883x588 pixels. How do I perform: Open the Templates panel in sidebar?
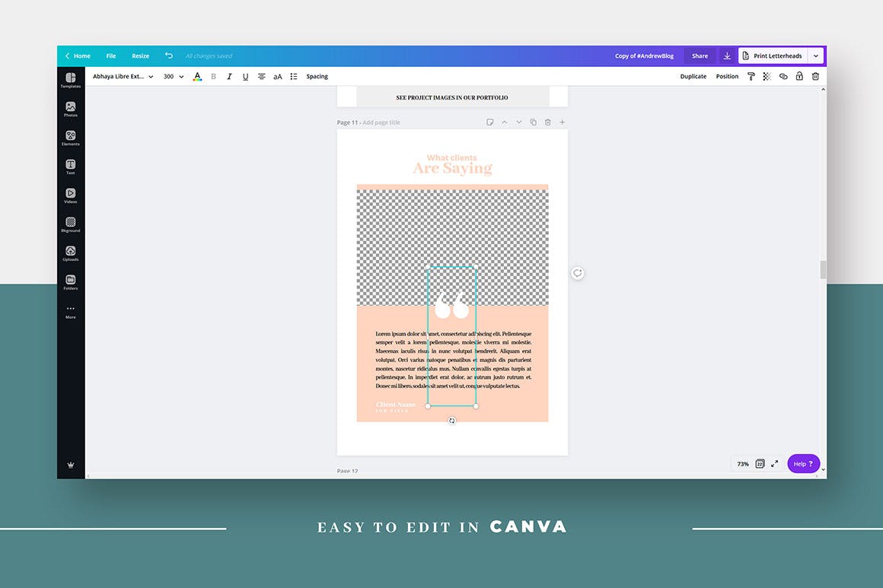click(71, 80)
